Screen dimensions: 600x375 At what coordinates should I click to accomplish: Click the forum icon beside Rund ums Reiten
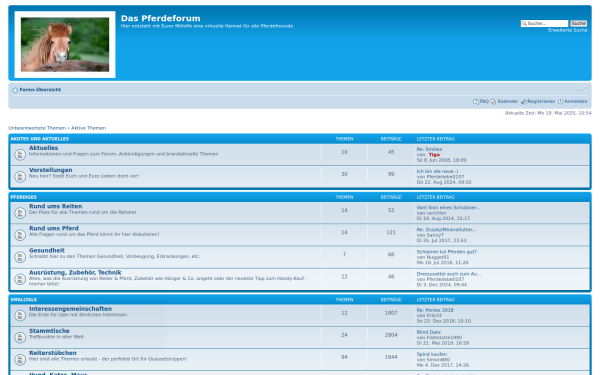20,213
